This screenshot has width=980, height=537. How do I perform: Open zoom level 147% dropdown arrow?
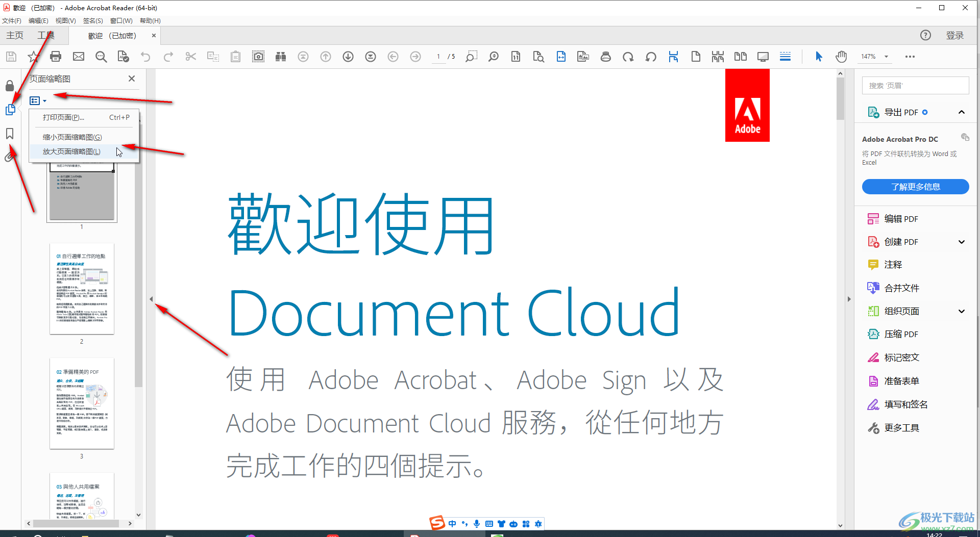pos(887,57)
